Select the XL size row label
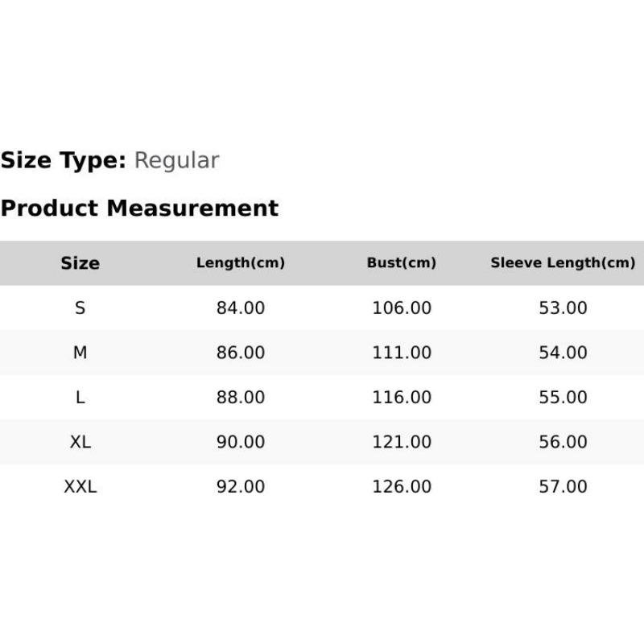The width and height of the screenshot is (644, 644). (80, 442)
